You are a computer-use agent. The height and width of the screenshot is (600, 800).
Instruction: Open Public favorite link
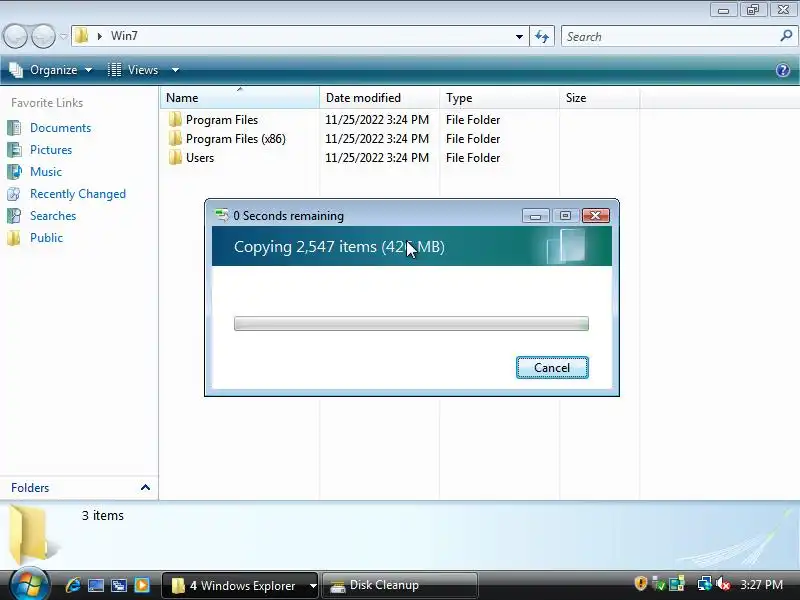(46, 238)
